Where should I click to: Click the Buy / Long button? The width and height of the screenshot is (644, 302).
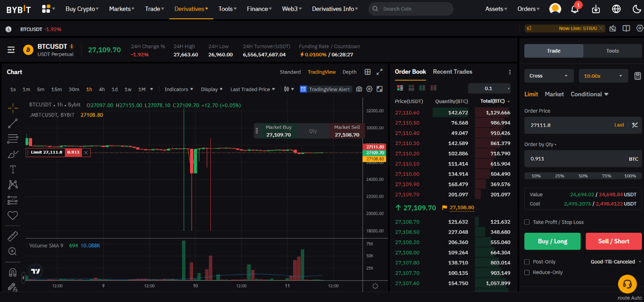click(552, 241)
